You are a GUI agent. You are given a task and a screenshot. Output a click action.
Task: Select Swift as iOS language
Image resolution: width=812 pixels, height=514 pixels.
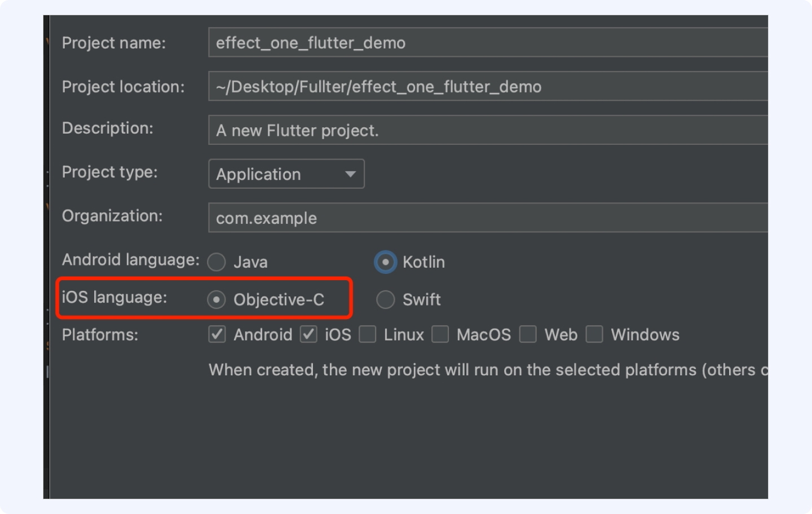(x=386, y=300)
